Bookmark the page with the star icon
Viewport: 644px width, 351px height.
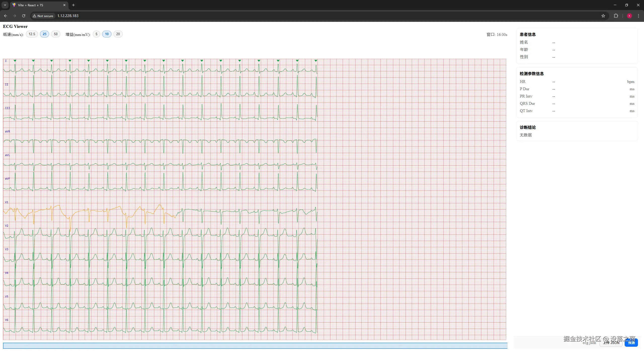603,16
